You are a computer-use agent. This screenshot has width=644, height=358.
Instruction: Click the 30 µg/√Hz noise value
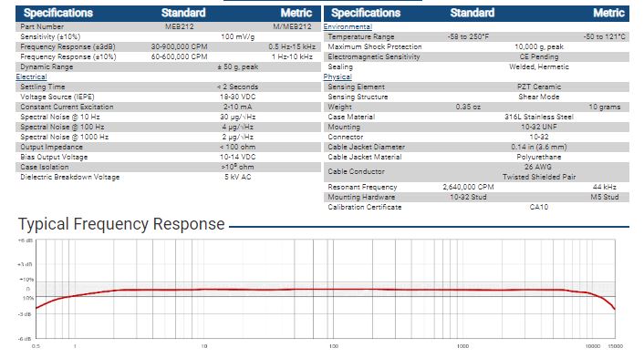pos(237,117)
